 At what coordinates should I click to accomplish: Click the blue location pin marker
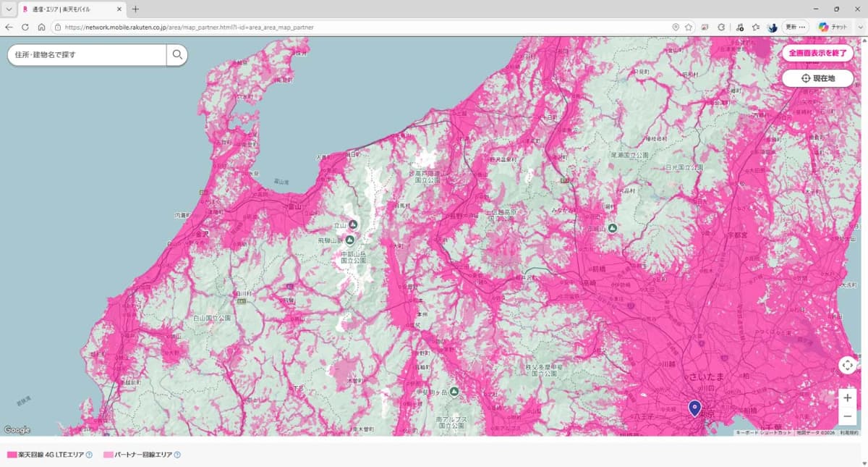[x=694, y=408]
